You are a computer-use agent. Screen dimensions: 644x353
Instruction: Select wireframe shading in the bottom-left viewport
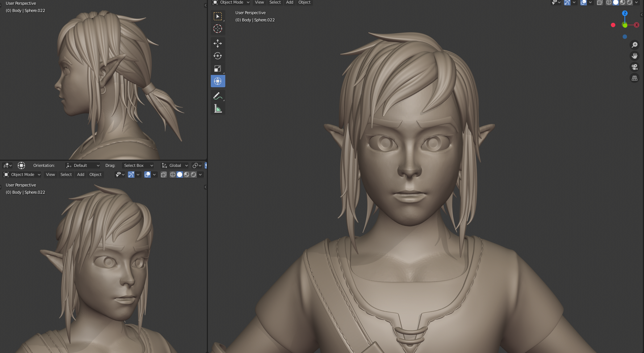point(173,175)
